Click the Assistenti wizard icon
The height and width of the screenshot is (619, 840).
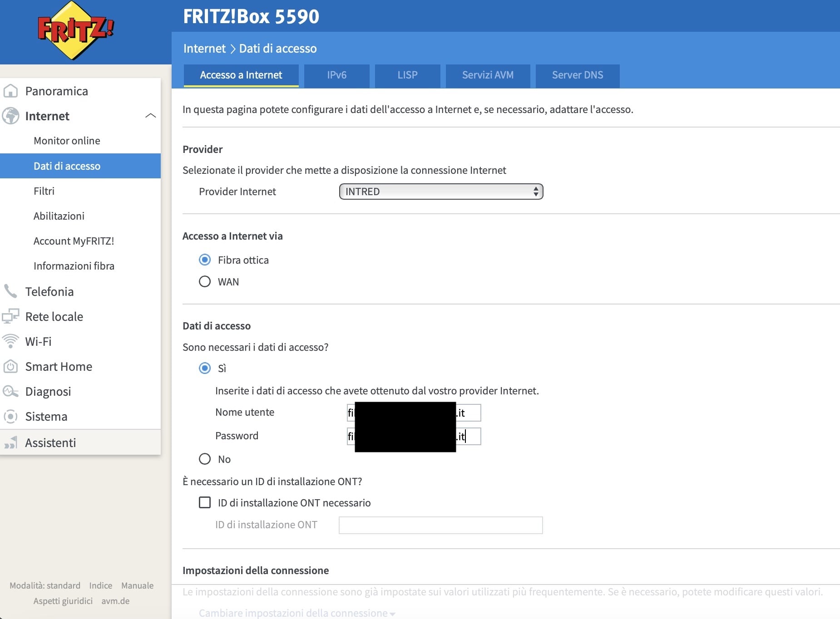pos(10,442)
